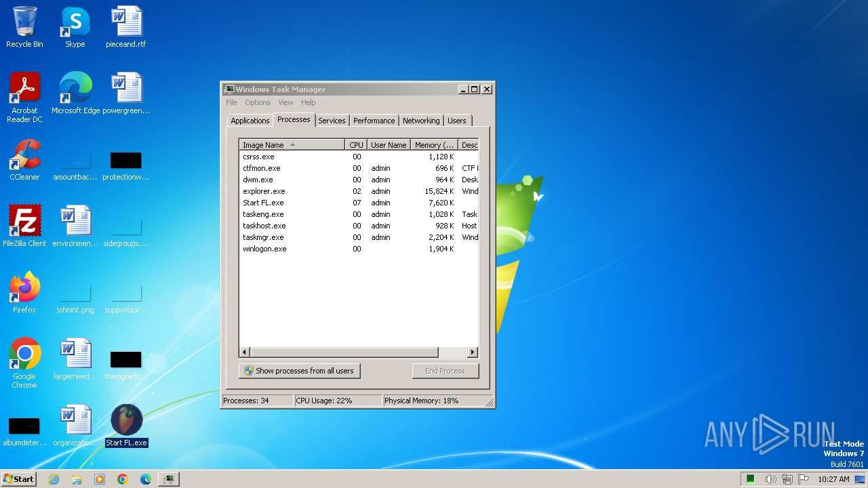Open File Explorer taskbar icon
This screenshot has height=488, width=868.
[x=77, y=479]
